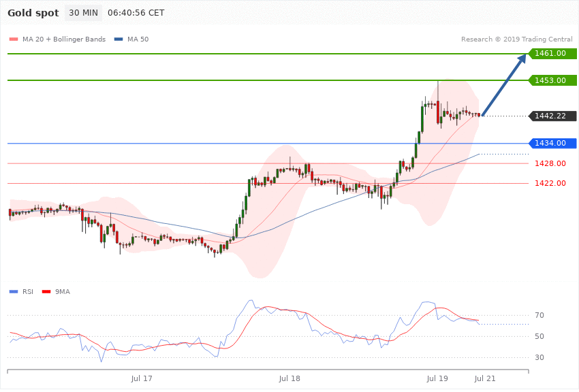Click the RSI blue legend marker
Image resolution: width=579 pixels, height=392 pixels.
click(x=14, y=292)
